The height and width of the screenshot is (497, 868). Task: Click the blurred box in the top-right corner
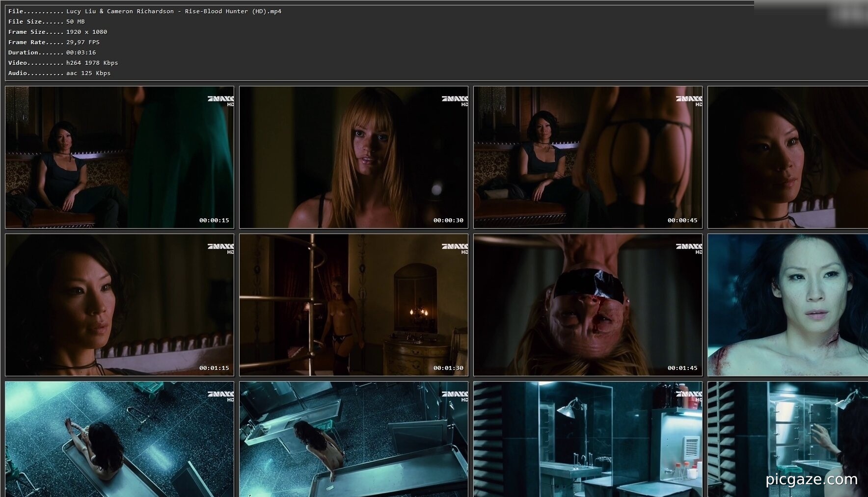[x=811, y=12]
